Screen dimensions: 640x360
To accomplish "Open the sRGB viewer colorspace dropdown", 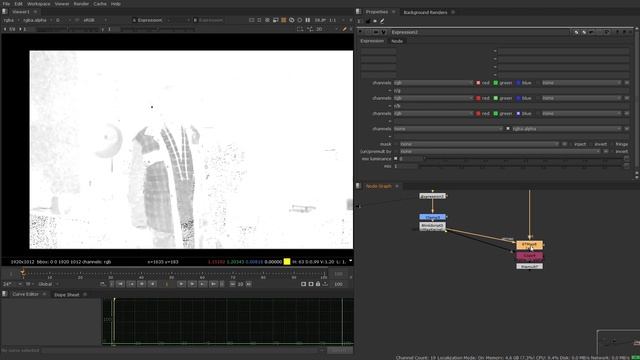I will coord(94,20).
